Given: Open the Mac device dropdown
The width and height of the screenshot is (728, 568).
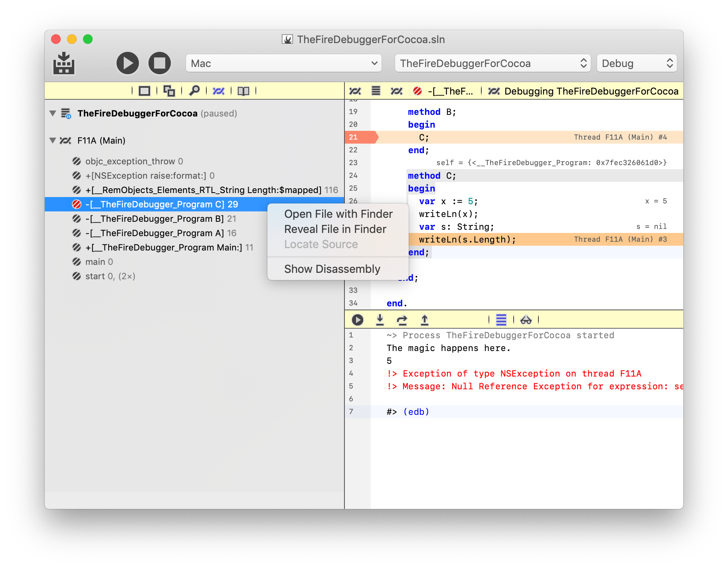Looking at the screenshot, I should tap(283, 63).
